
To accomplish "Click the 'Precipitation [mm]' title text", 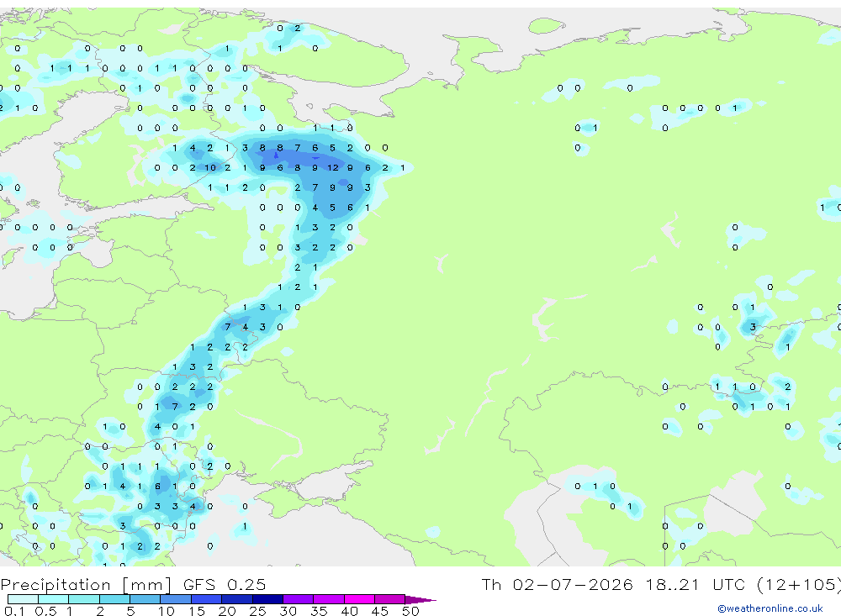I will pos(87,584).
